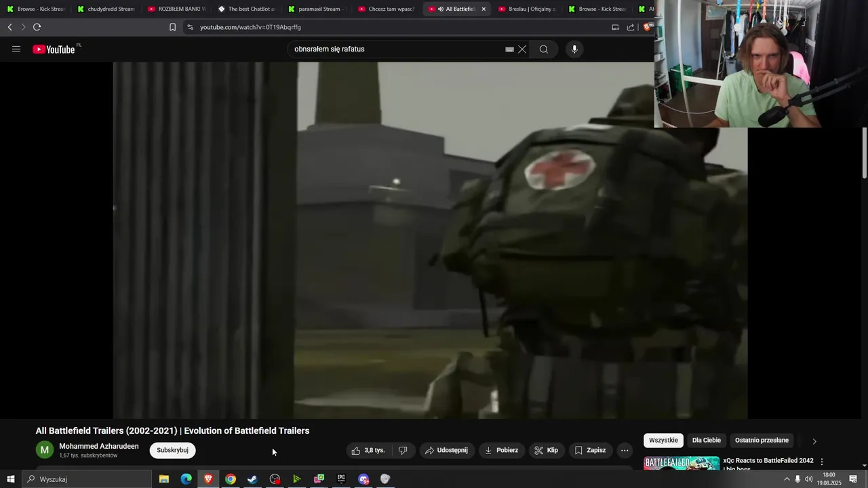This screenshot has height=488, width=868.
Task: Open File Explorer from the taskbar
Action: pos(164,479)
